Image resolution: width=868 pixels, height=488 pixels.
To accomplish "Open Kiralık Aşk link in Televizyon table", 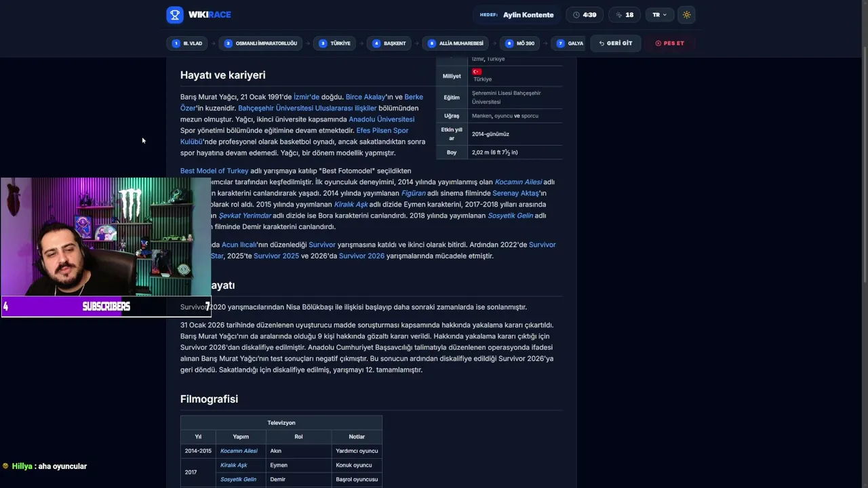I will (233, 465).
